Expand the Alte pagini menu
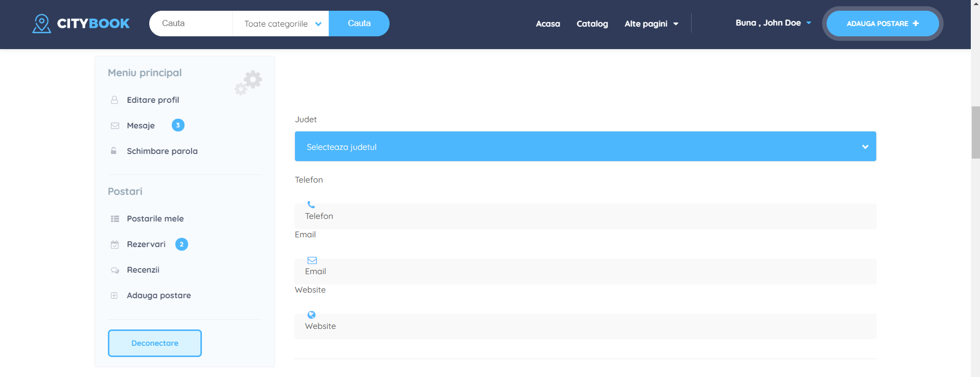980x377 pixels. coord(651,24)
